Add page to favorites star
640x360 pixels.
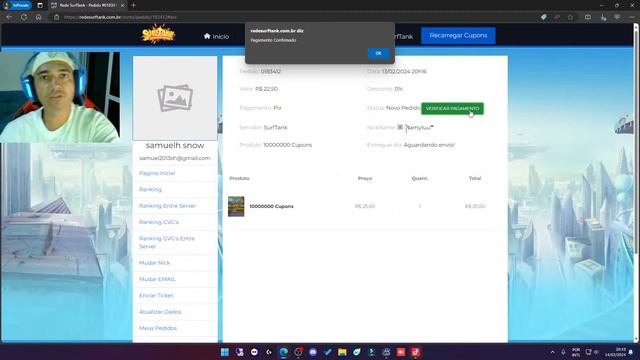coord(570,17)
